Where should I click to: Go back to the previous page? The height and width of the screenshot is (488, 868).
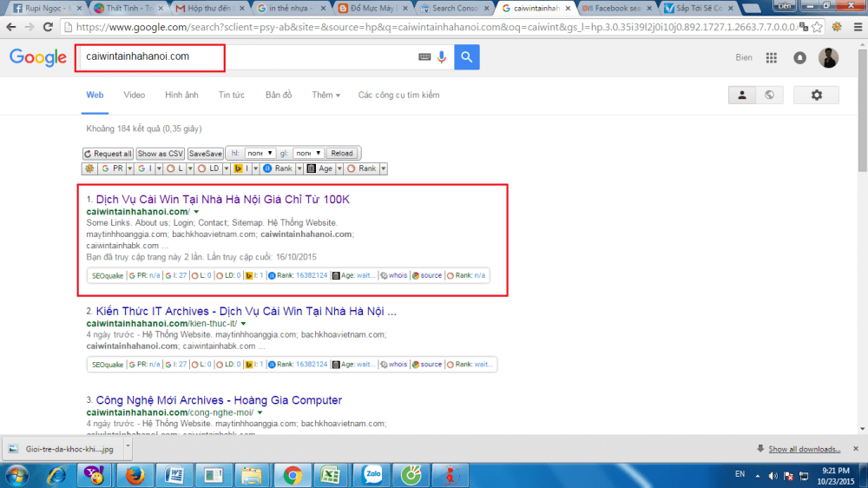[11, 27]
